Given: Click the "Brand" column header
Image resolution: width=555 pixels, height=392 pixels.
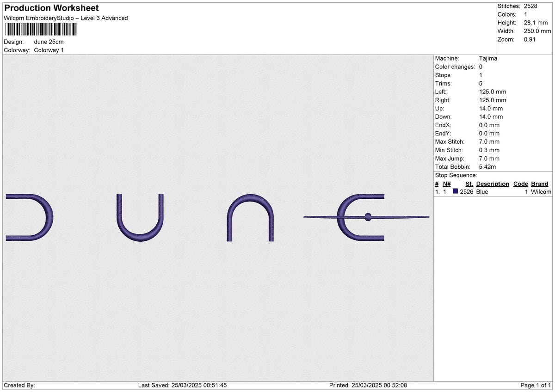Looking at the screenshot, I should tap(540, 184).
